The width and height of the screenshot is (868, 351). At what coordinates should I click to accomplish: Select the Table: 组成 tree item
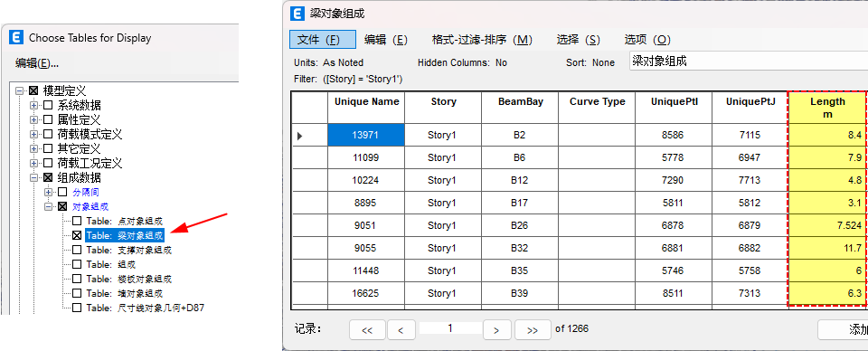[x=110, y=264]
